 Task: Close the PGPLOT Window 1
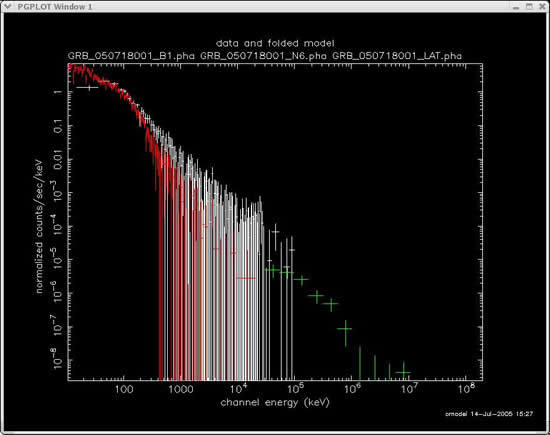tap(542, 6)
